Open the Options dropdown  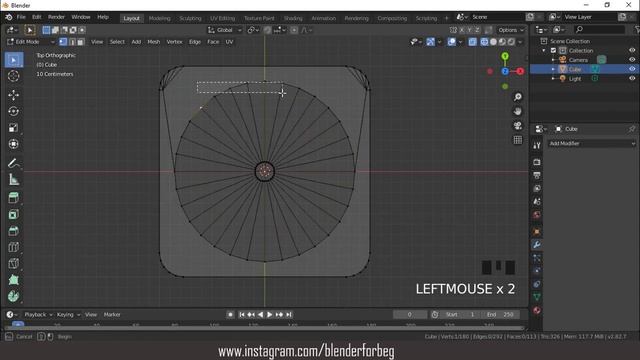point(511,30)
